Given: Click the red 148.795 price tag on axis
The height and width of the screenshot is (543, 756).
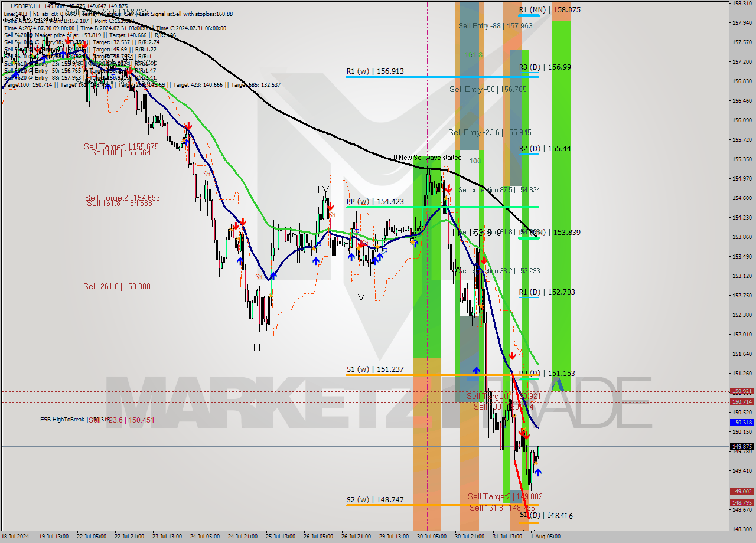Looking at the screenshot, I should (742, 503).
